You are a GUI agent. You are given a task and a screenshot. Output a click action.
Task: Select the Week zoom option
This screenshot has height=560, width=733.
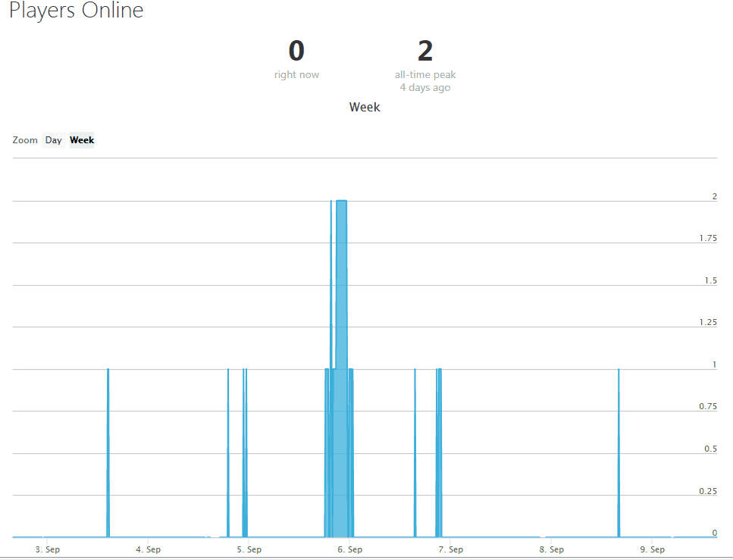82,140
